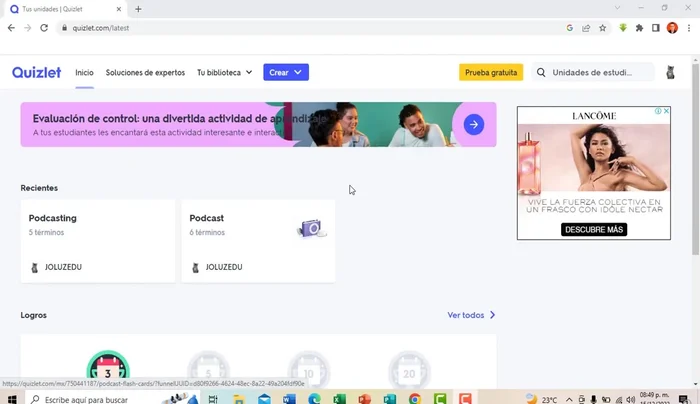Screen dimensions: 700x404
Task: Click the 10-day locked achievement badge
Action: [x=308, y=371]
